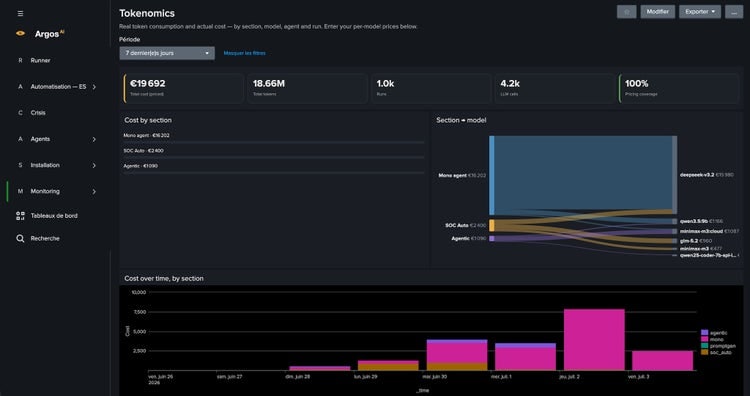Screen dimensions: 750x396
Task: Click the Masquer les filtres link
Action: point(244,53)
